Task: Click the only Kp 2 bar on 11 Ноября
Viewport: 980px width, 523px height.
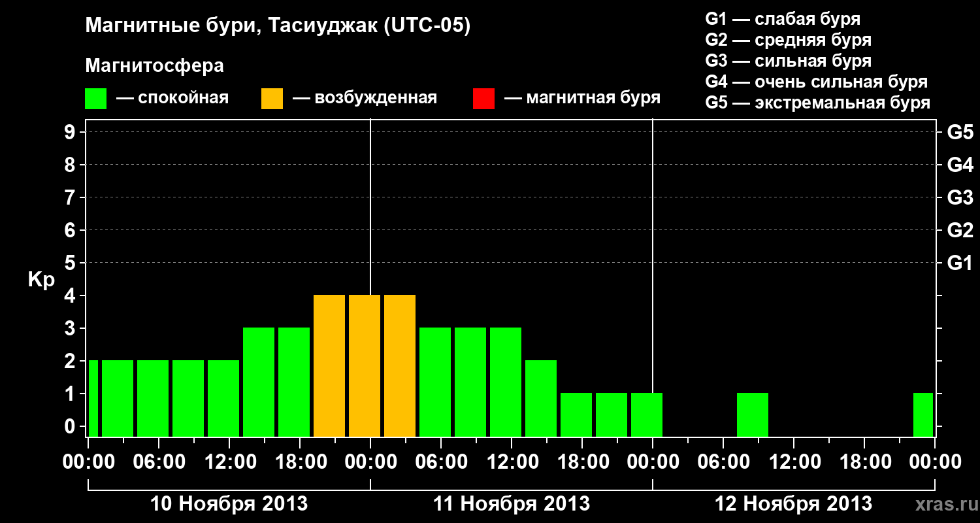Action: (x=541, y=398)
